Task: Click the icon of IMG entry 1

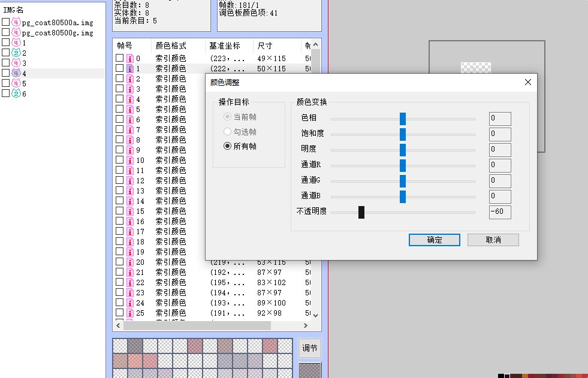Action: click(16, 43)
